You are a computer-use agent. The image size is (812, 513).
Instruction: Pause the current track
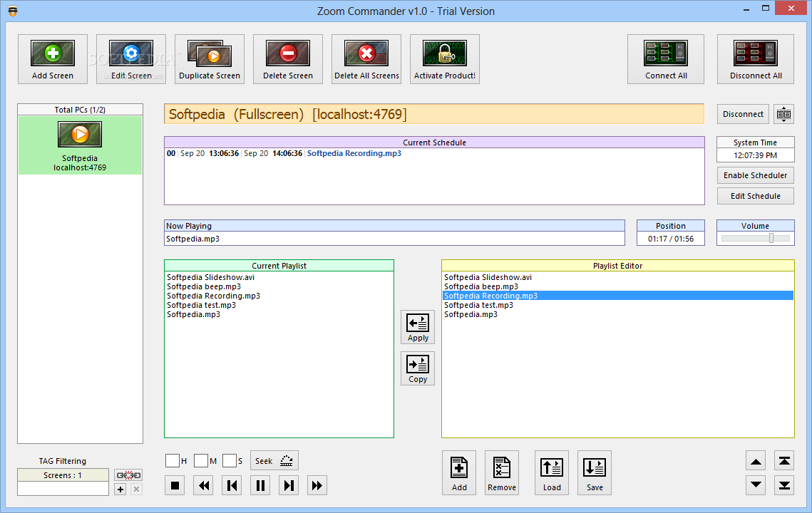pos(260,485)
